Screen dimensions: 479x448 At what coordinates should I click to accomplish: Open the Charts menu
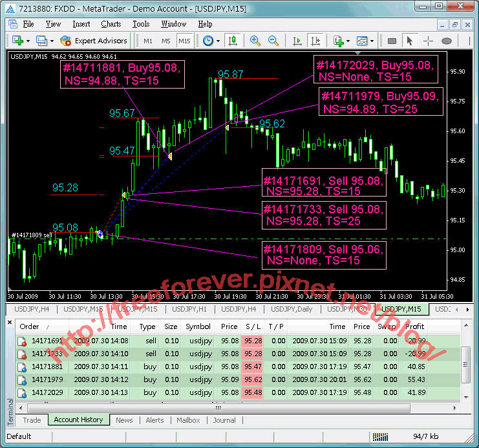(x=111, y=24)
